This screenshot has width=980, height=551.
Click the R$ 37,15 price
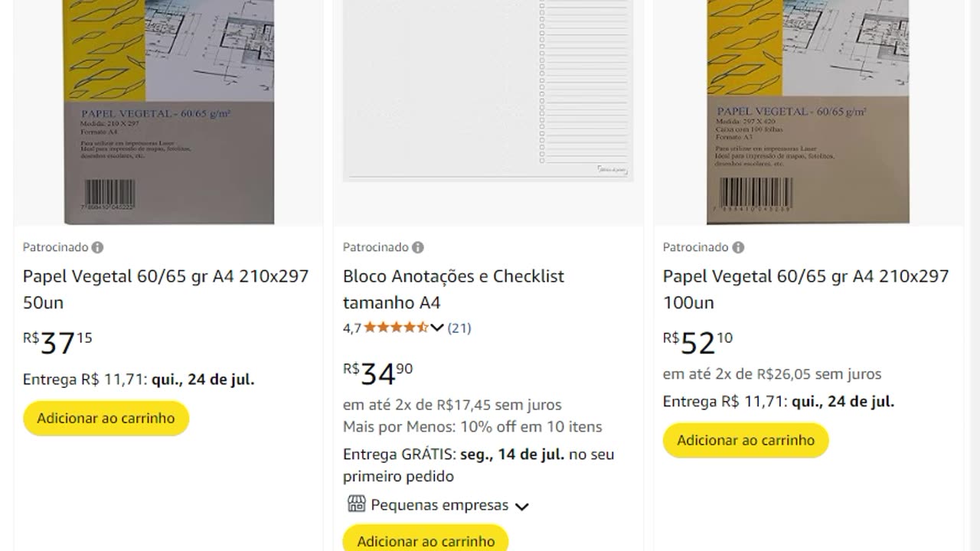tap(57, 343)
